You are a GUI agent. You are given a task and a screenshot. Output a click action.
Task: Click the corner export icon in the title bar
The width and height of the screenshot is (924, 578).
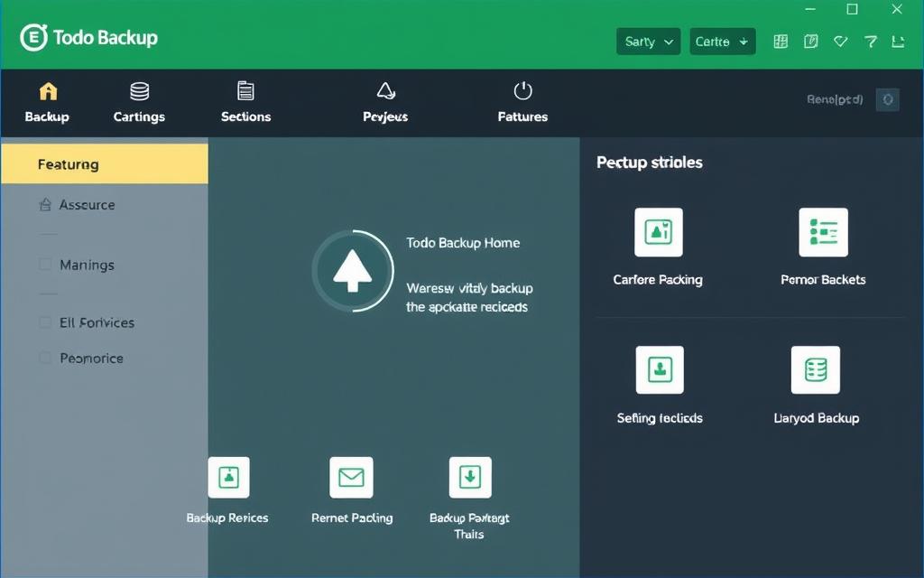click(898, 42)
